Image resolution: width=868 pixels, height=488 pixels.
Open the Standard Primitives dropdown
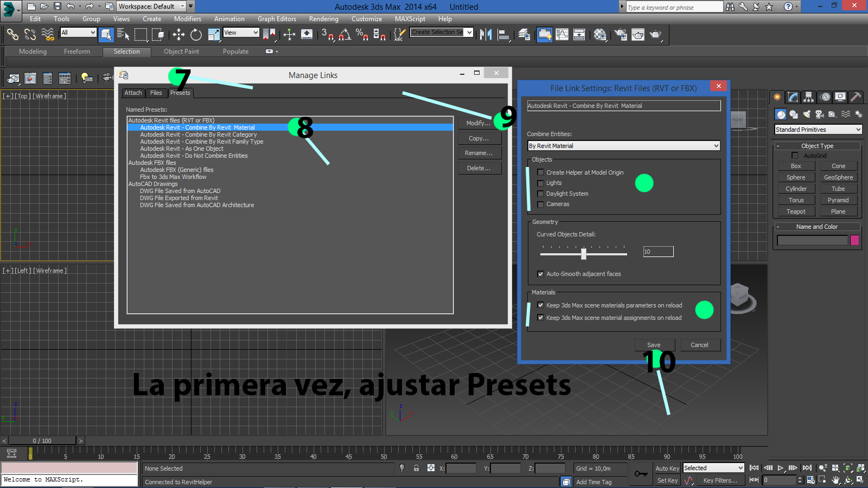point(818,130)
